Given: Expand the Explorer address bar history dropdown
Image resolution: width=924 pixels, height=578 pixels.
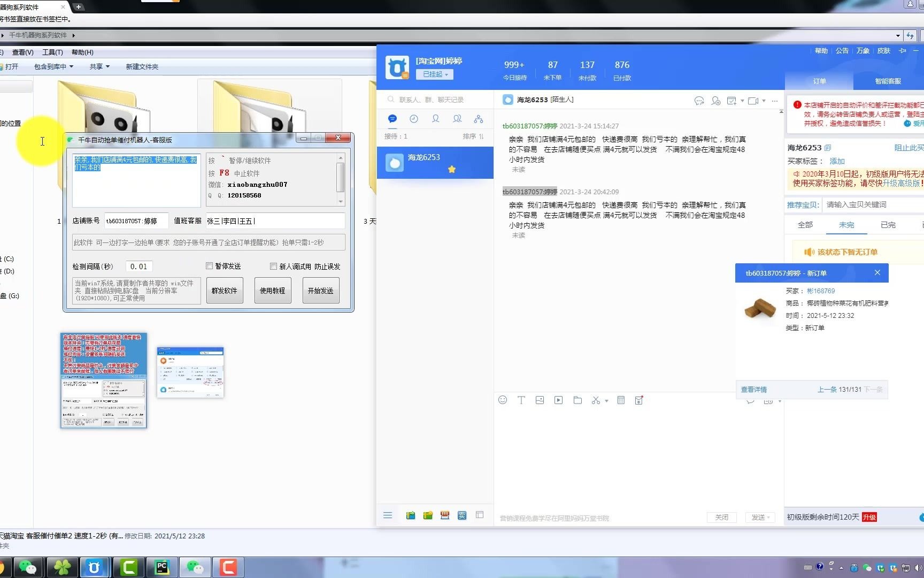Looking at the screenshot, I should [x=897, y=35].
